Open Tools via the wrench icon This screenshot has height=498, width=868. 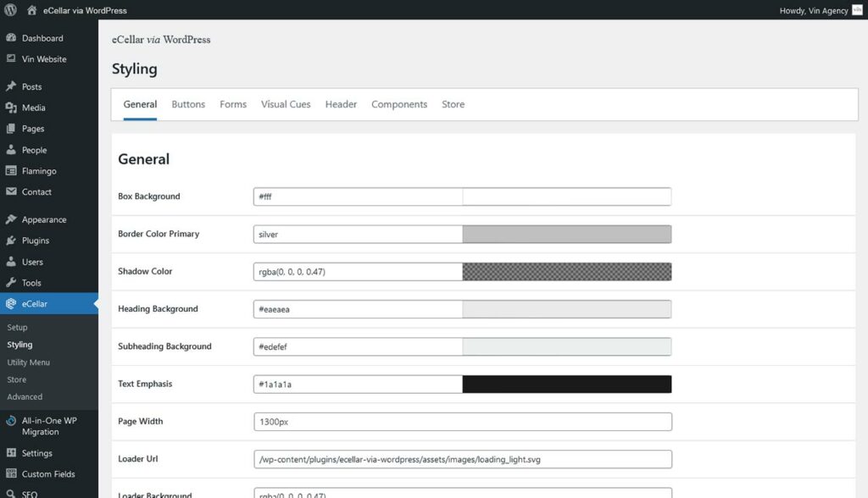click(11, 283)
